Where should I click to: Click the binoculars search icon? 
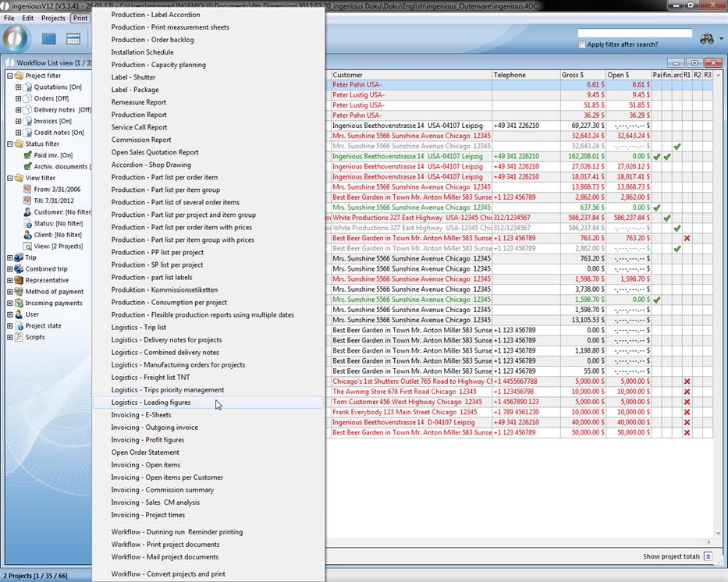click(706, 39)
